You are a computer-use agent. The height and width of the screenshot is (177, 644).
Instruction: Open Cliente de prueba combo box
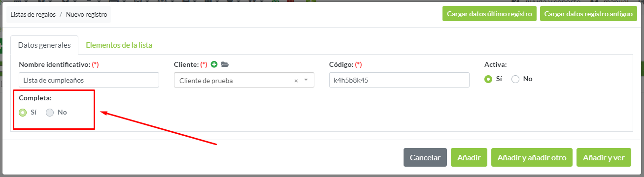tap(244, 80)
